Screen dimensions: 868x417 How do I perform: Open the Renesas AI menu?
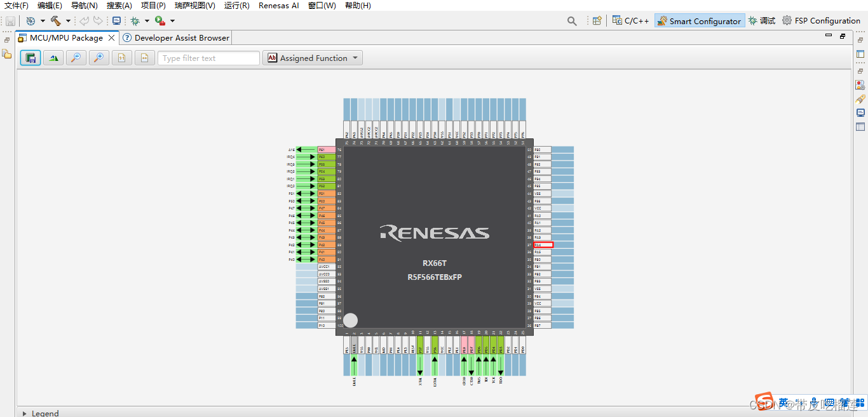coord(279,5)
